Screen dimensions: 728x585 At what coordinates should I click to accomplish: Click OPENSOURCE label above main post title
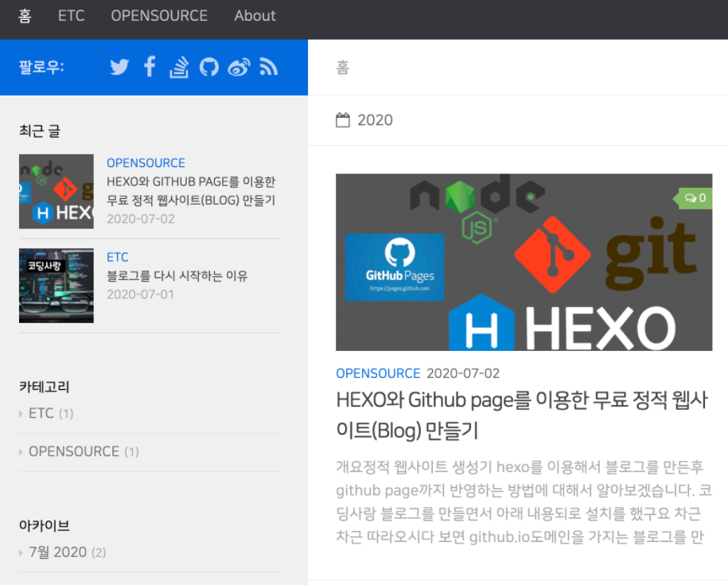click(378, 373)
